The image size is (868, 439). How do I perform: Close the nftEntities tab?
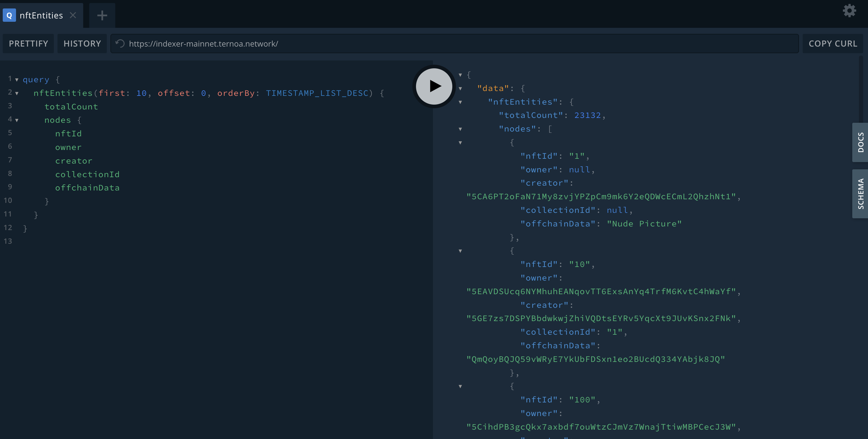[73, 15]
